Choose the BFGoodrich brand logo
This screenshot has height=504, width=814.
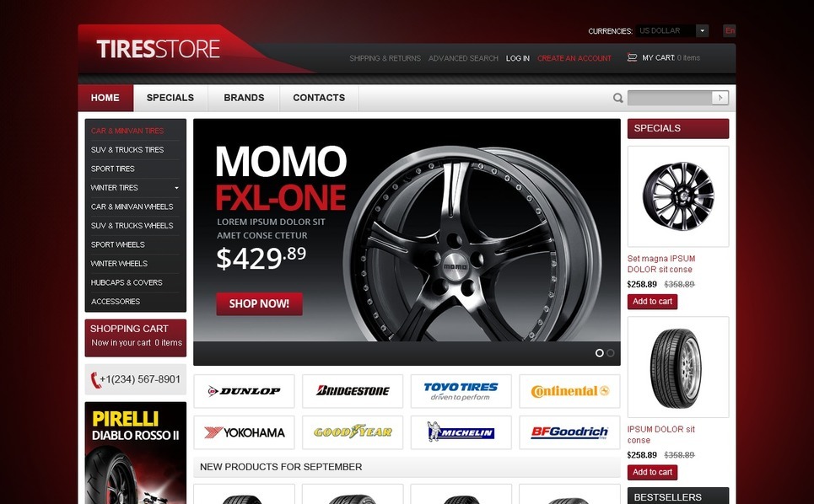(569, 432)
